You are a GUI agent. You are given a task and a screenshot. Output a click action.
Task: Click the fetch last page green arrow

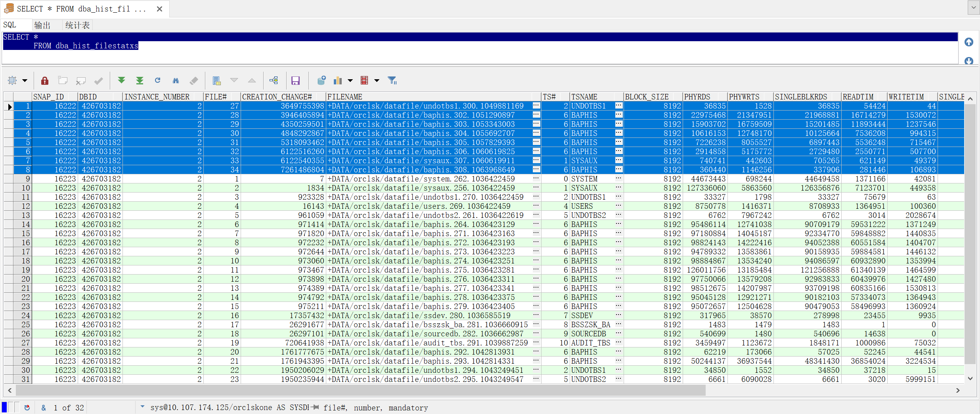[140, 80]
